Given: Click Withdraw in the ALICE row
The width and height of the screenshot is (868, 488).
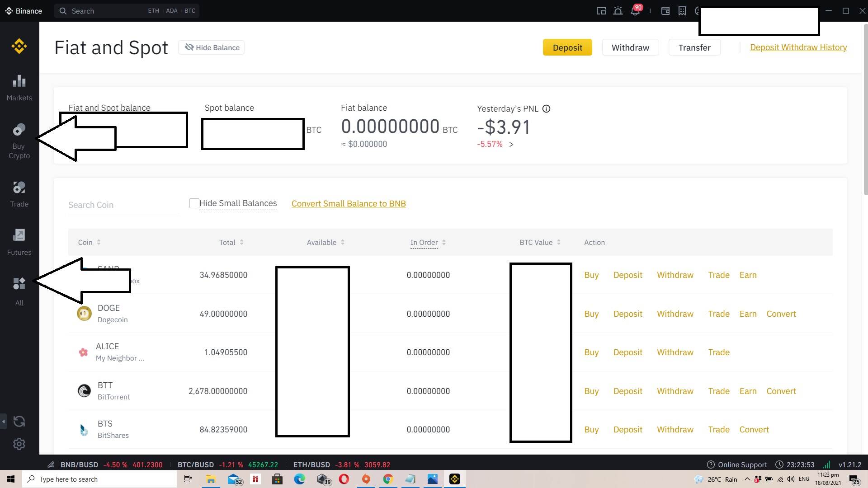Looking at the screenshot, I should [675, 352].
